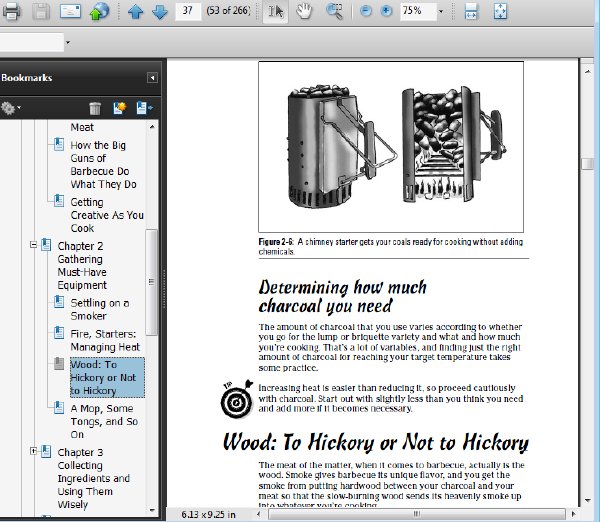This screenshot has height=522, width=600.
Task: Click icon beside 'How the Big Guns'
Action: click(59, 144)
